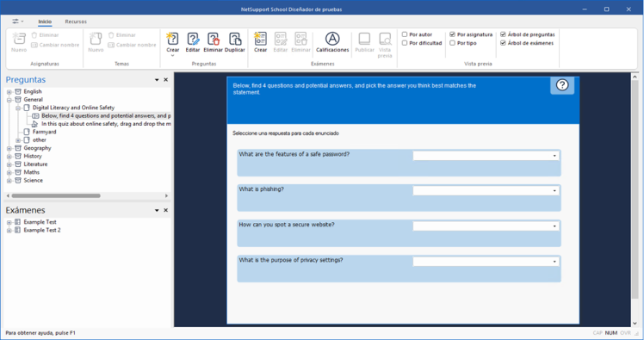Screen dimensions: 644x340
Task: Enable the Por autor checkbox
Action: [405, 34]
